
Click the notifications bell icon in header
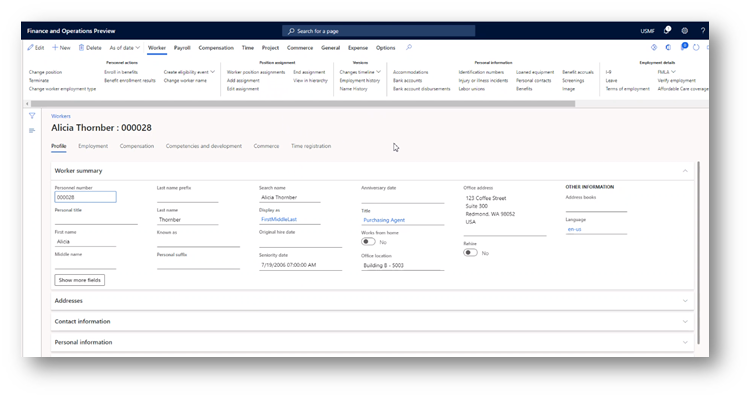pos(667,30)
